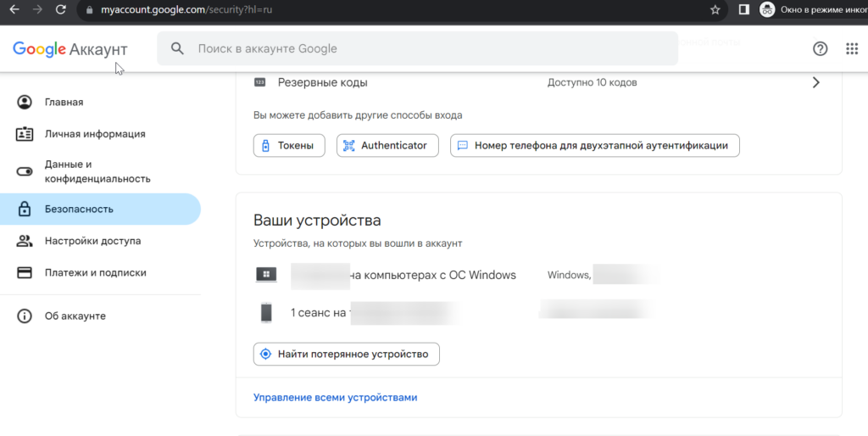Reload the page with the refresh icon
This screenshot has height=436, width=868.
click(x=61, y=9)
